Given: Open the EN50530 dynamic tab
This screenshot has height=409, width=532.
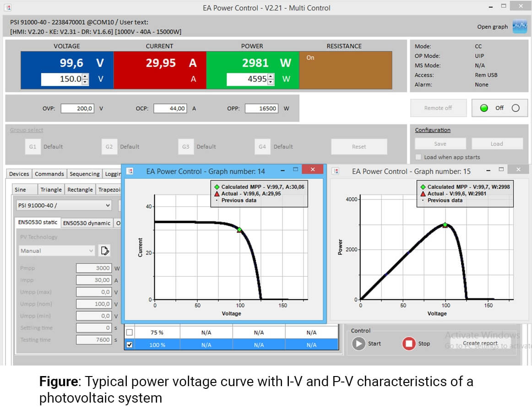Looking at the screenshot, I should (x=87, y=223).
